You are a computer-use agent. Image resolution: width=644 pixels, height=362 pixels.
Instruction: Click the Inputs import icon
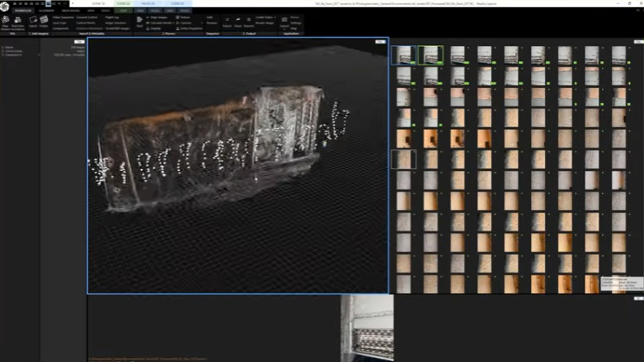pyautogui.click(x=33, y=20)
